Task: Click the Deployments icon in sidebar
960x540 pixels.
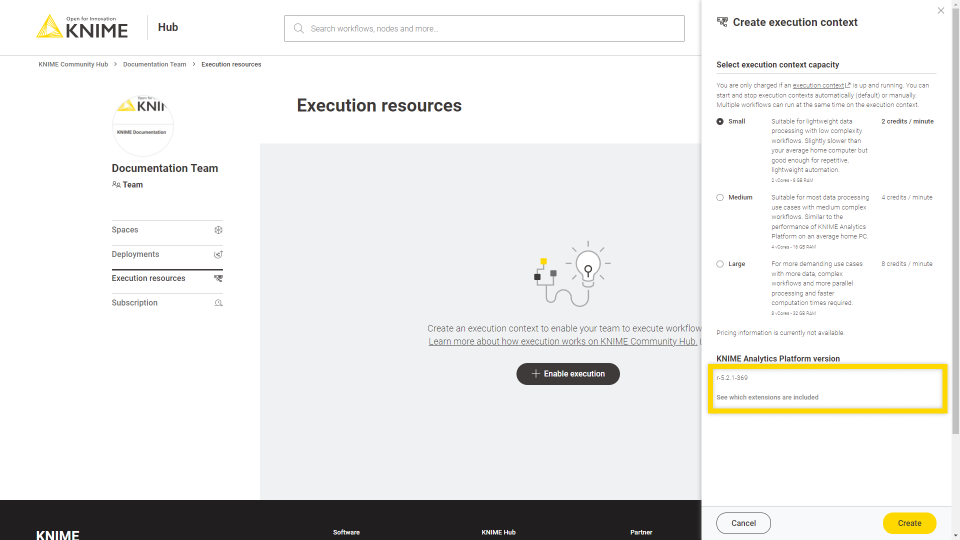Action: 218,254
